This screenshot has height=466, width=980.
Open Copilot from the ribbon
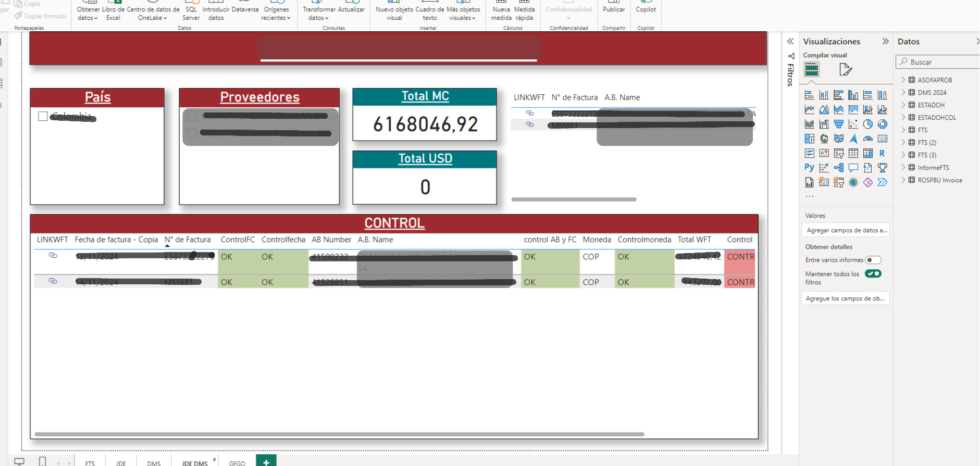(646, 10)
